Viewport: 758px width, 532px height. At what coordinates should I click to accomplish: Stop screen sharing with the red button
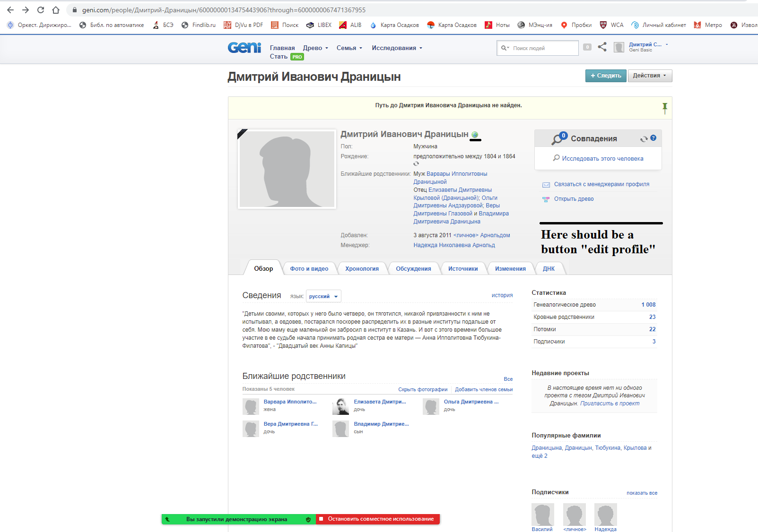[x=377, y=519]
